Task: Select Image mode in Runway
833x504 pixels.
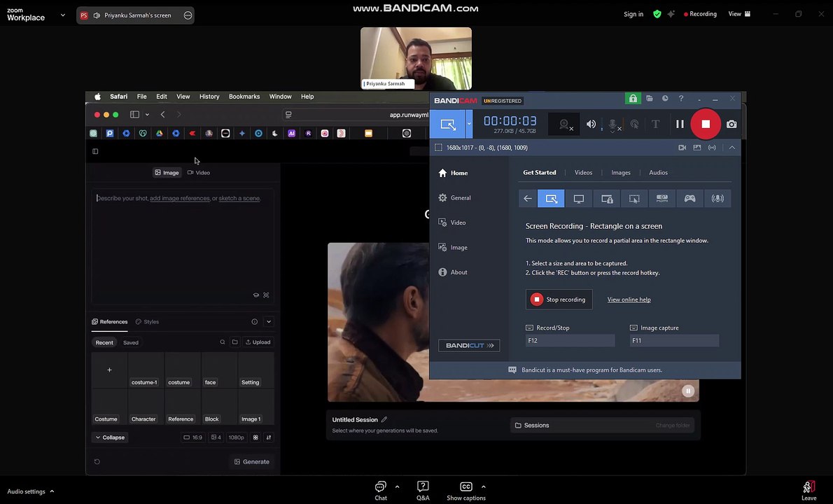Action: pos(167,173)
